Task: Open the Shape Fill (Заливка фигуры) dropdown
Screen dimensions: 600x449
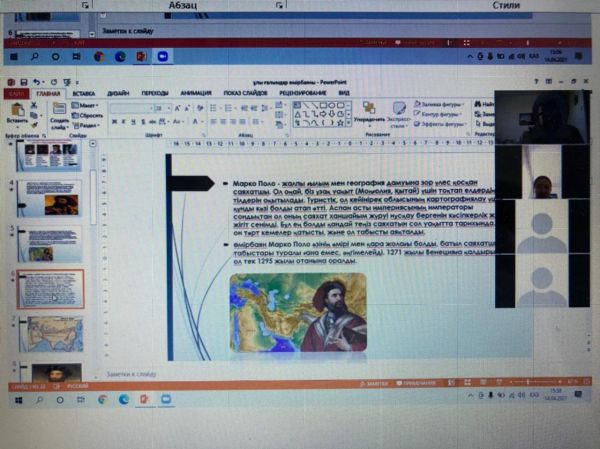Action: [437, 102]
